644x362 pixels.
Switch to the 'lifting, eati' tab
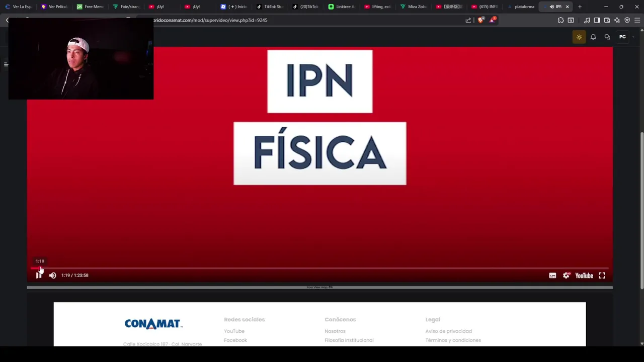coord(378,7)
